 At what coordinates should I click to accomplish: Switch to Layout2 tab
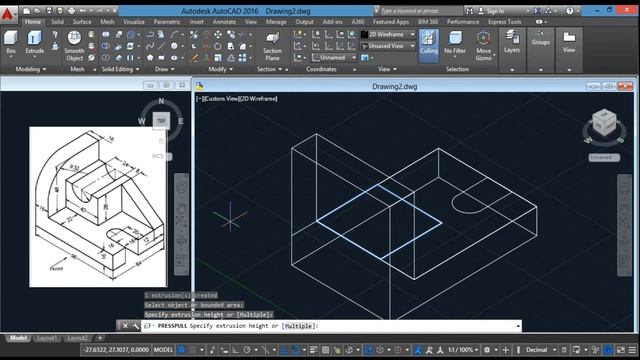click(77, 338)
